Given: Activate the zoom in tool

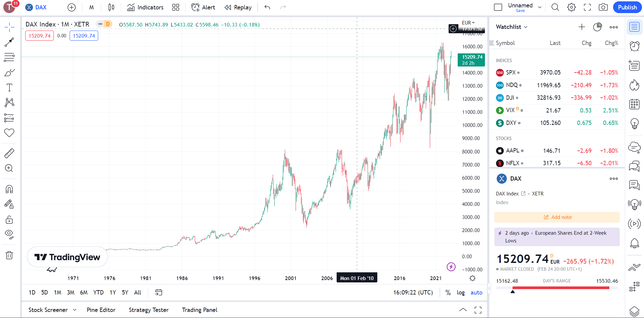Looking at the screenshot, I should click(9, 168).
